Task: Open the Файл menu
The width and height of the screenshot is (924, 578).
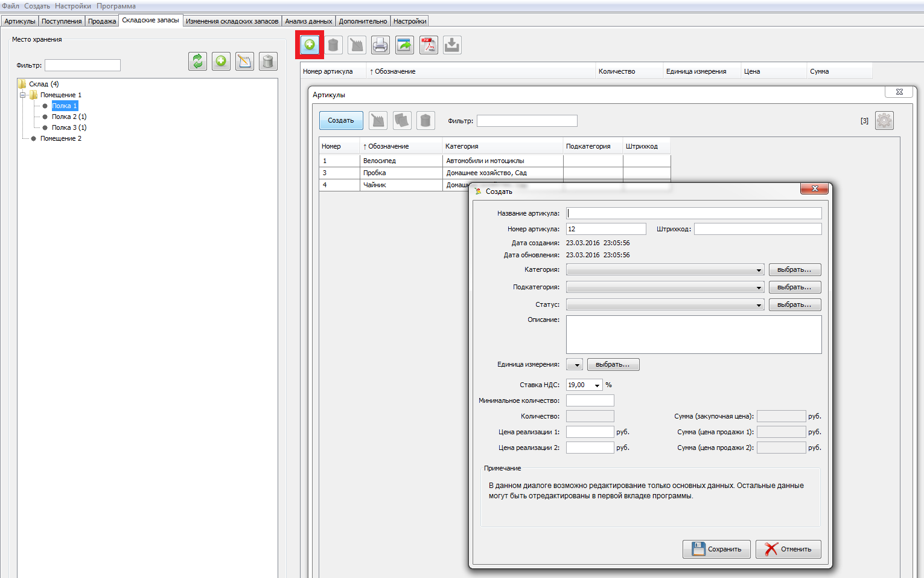Action: click(10, 6)
